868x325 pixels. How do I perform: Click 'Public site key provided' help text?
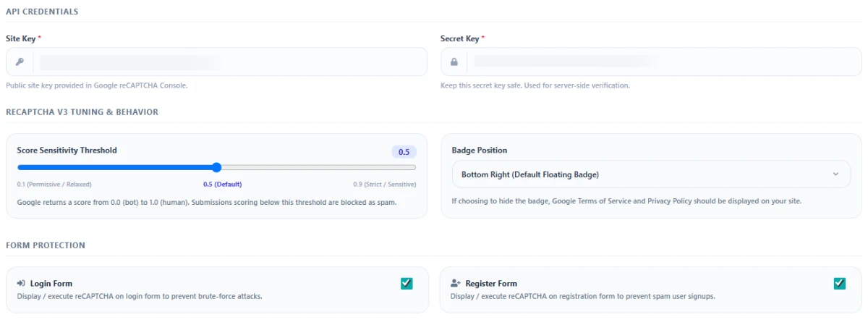[97, 85]
